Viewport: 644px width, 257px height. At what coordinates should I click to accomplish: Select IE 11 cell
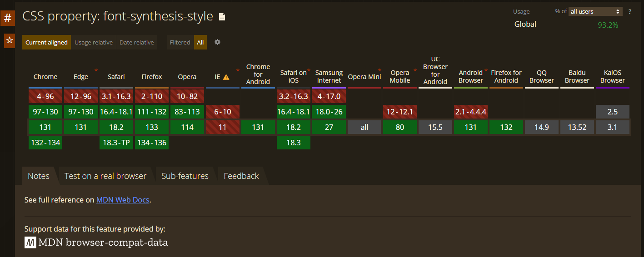(x=223, y=127)
